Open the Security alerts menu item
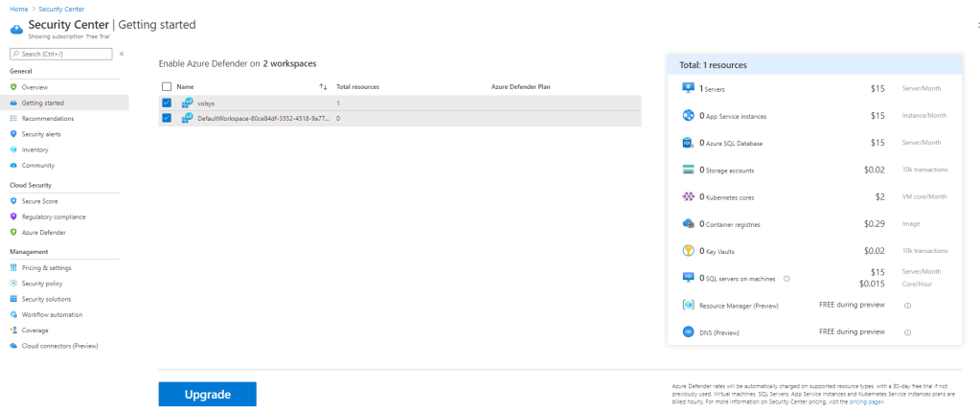The width and height of the screenshot is (980, 410). coord(41,134)
